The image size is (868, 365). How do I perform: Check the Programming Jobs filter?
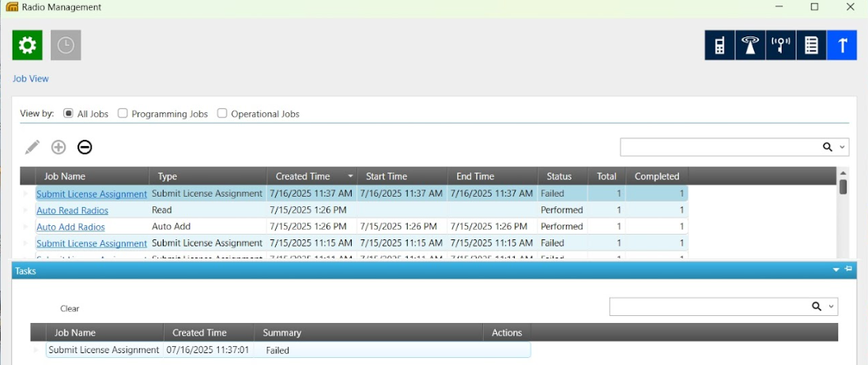coord(123,114)
